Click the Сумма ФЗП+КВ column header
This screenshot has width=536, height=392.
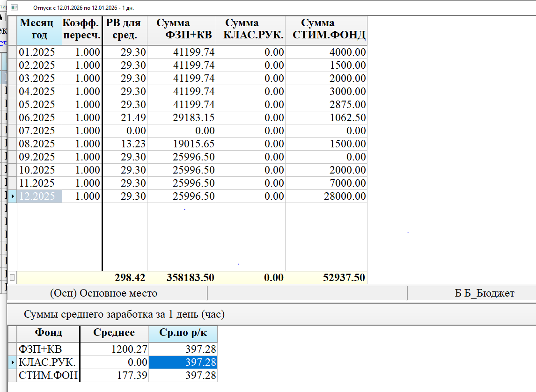[182, 29]
